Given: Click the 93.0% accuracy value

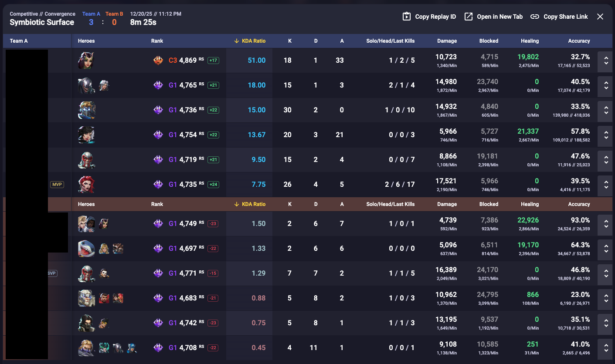Looking at the screenshot, I should [x=580, y=220].
